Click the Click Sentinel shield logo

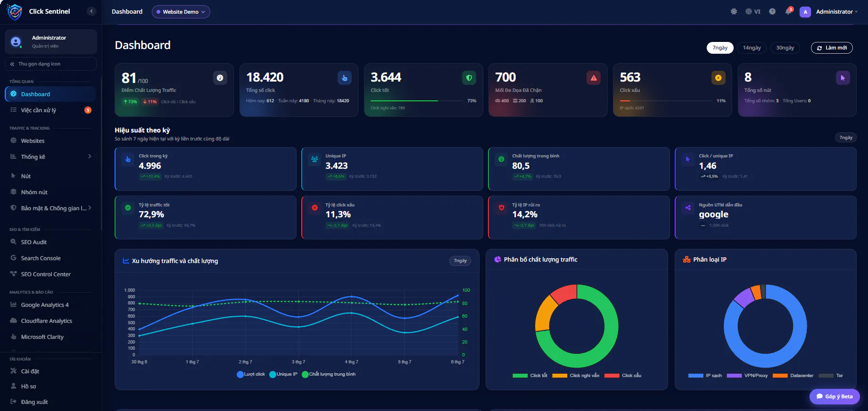click(x=15, y=12)
